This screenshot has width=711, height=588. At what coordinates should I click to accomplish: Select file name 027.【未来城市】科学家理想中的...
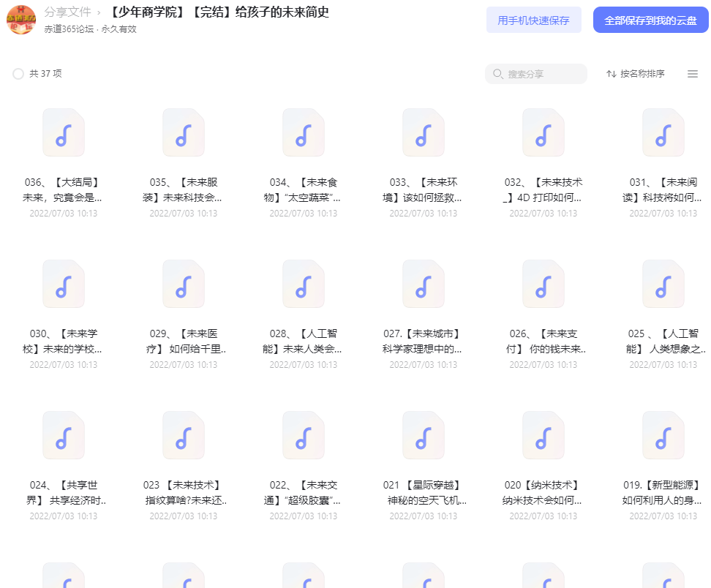coord(422,342)
